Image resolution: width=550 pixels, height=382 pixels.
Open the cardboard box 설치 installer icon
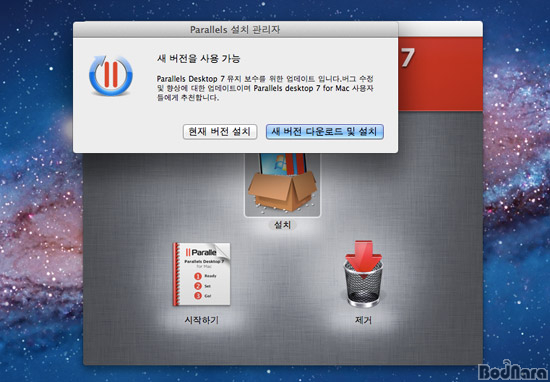point(282,184)
